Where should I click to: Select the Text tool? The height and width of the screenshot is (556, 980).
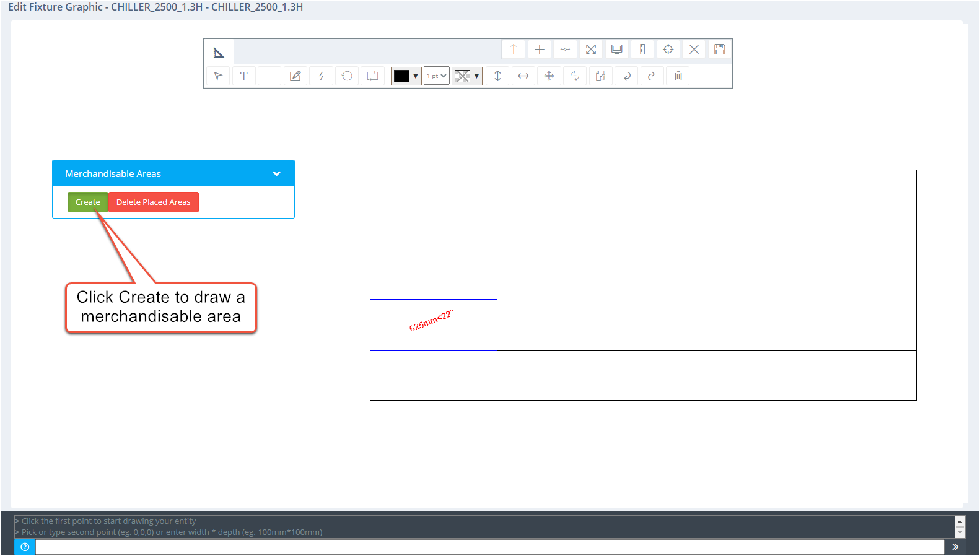[244, 76]
